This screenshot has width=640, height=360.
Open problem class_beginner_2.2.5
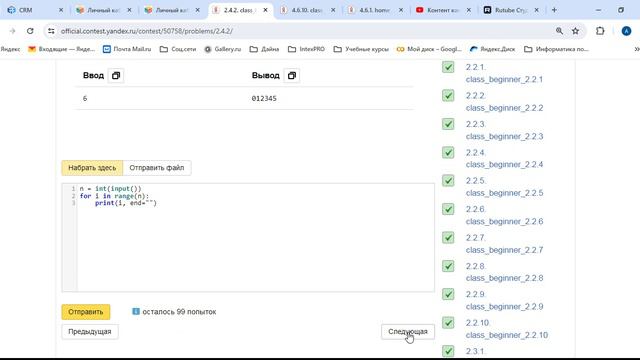coord(504,193)
